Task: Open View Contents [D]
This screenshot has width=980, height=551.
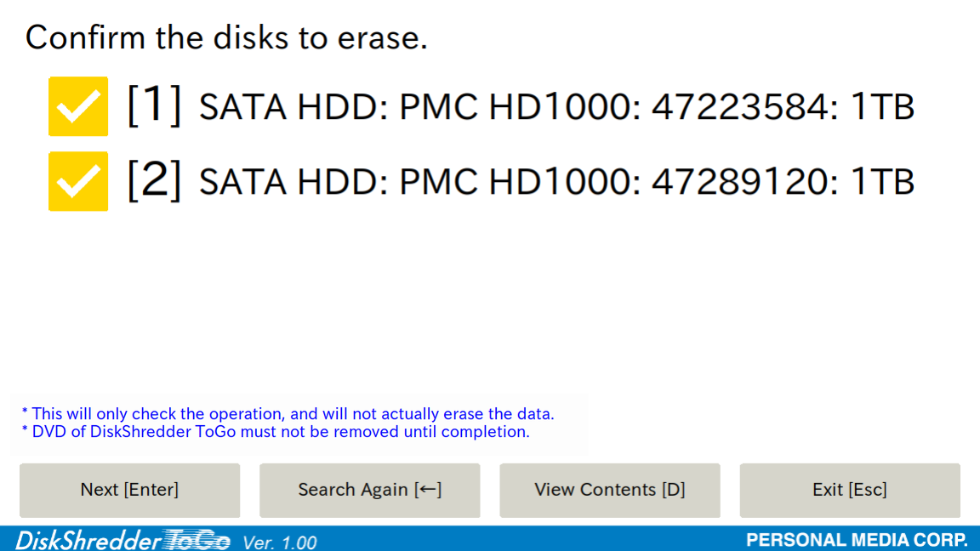Action: 609,490
